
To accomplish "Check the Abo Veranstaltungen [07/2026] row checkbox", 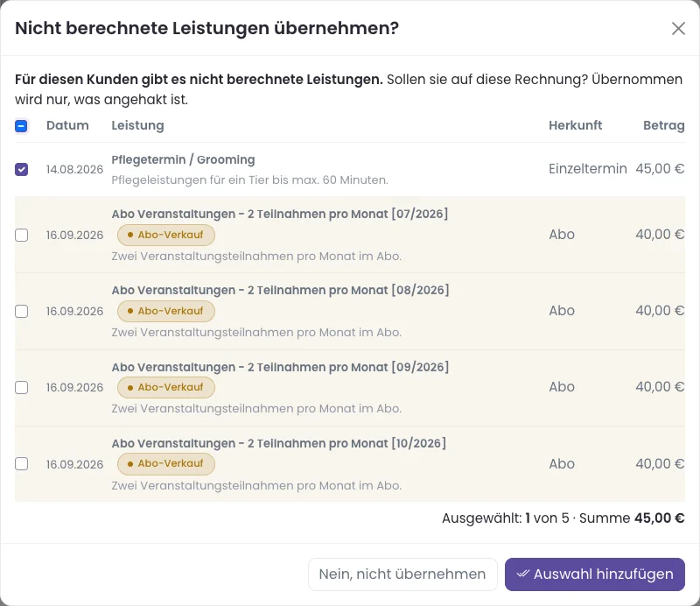I will click(x=21, y=235).
